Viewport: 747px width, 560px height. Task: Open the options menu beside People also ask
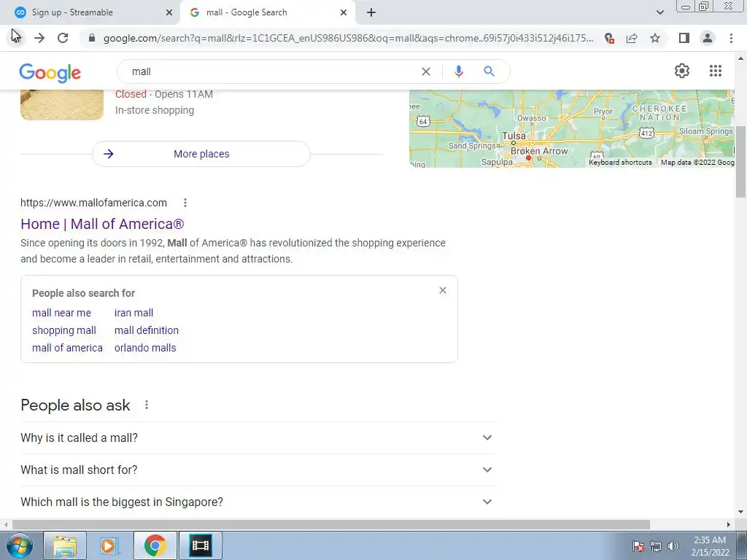coord(146,405)
